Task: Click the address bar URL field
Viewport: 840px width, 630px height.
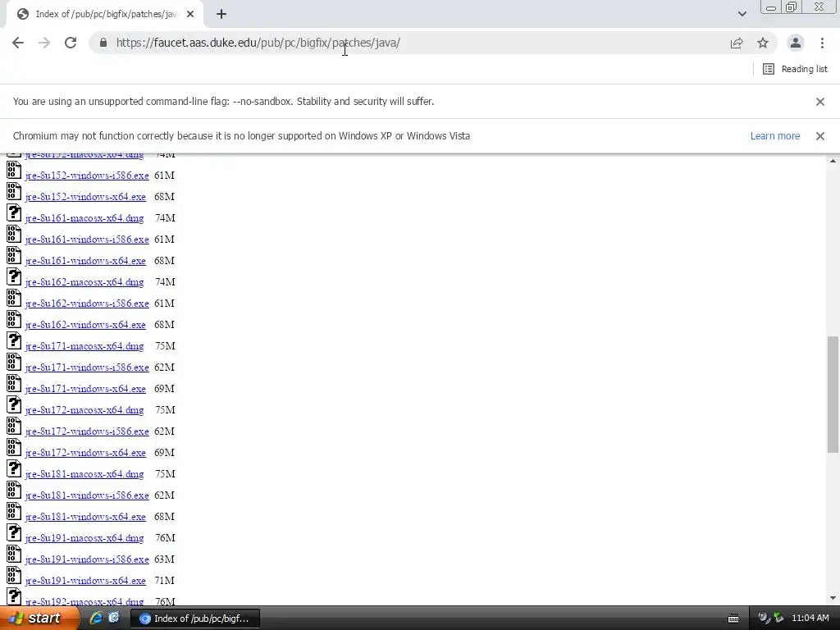Action: 418,43
